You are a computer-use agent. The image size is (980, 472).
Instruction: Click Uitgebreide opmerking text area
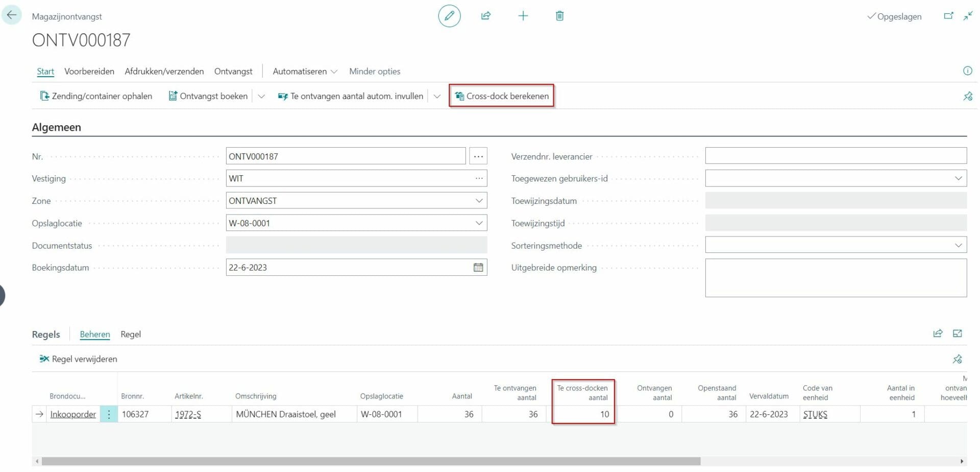coord(836,278)
